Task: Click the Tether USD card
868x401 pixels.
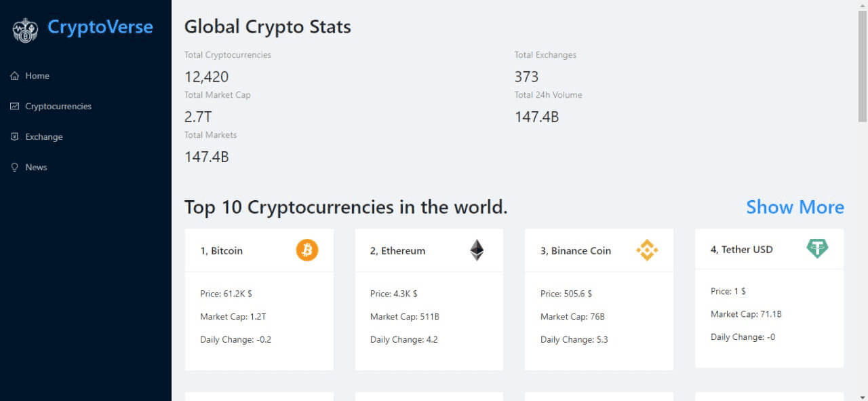Action: click(x=769, y=299)
